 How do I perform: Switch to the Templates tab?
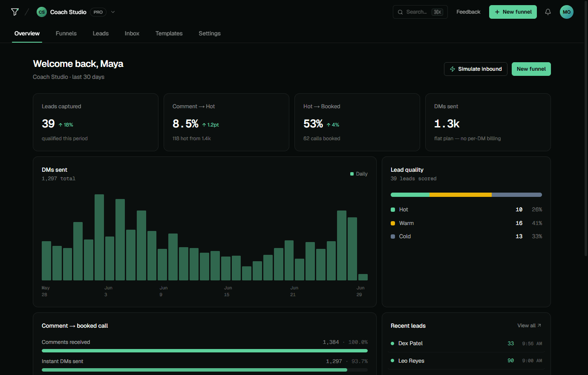point(169,33)
